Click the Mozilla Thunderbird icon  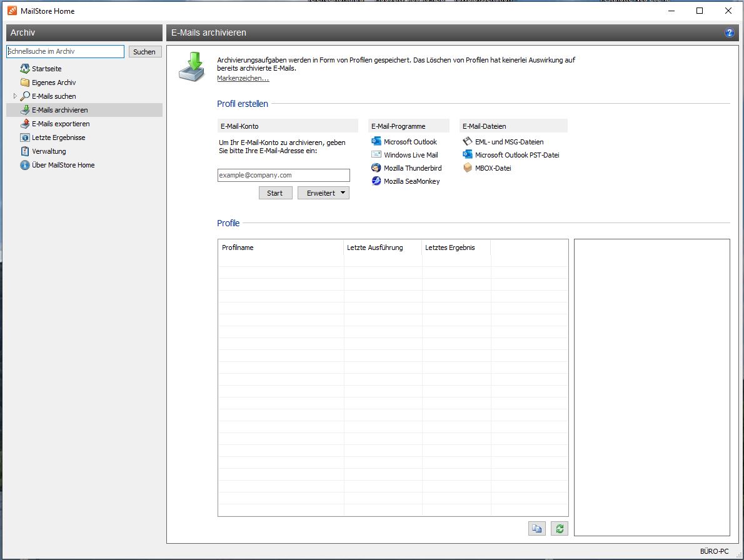click(x=376, y=168)
